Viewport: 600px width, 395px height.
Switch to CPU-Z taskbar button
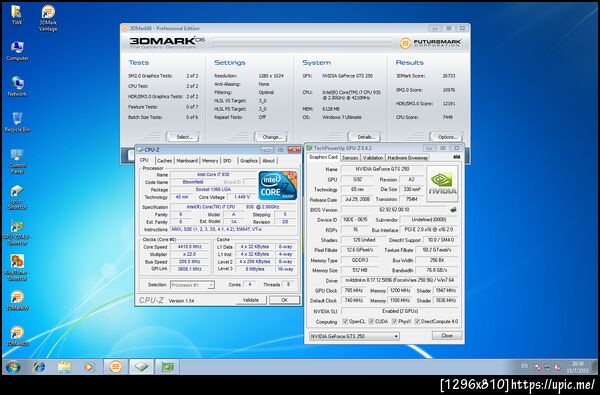(x=141, y=367)
